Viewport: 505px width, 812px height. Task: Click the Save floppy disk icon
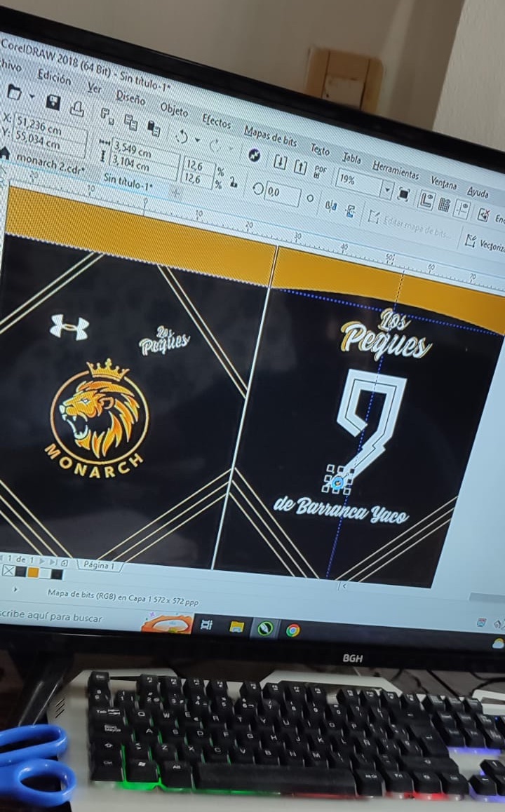[x=53, y=101]
